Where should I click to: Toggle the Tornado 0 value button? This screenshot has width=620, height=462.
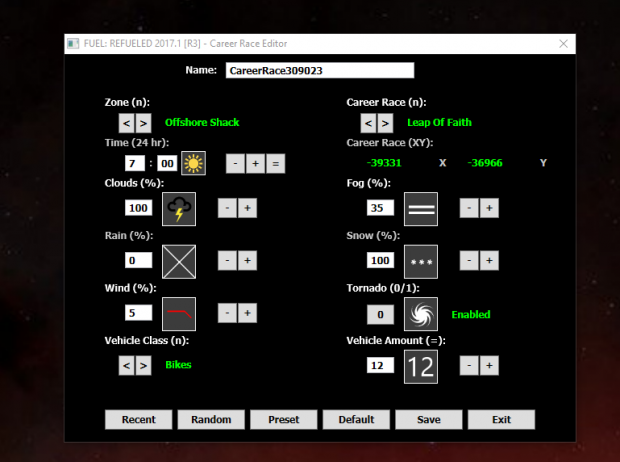coord(380,314)
